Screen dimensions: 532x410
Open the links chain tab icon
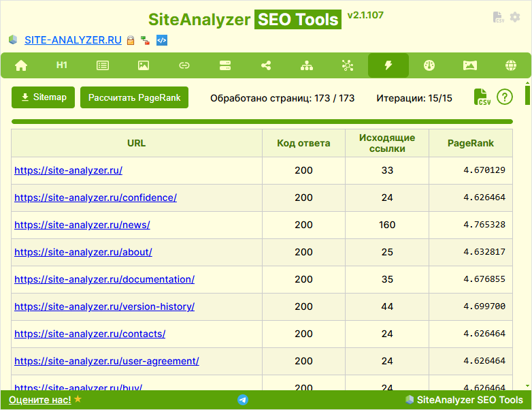(184, 65)
